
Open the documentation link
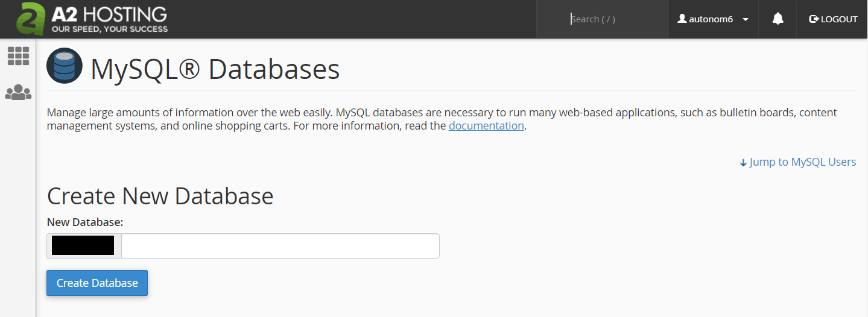486,126
